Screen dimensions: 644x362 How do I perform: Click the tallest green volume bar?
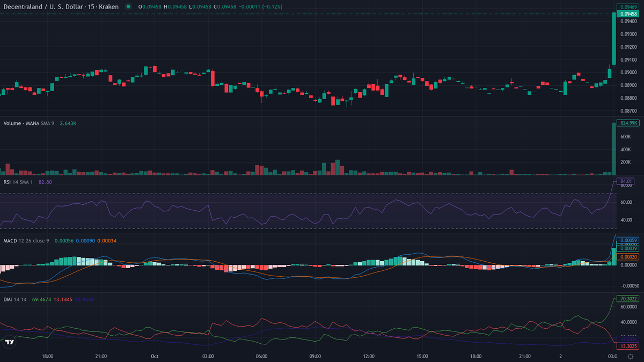(614, 149)
